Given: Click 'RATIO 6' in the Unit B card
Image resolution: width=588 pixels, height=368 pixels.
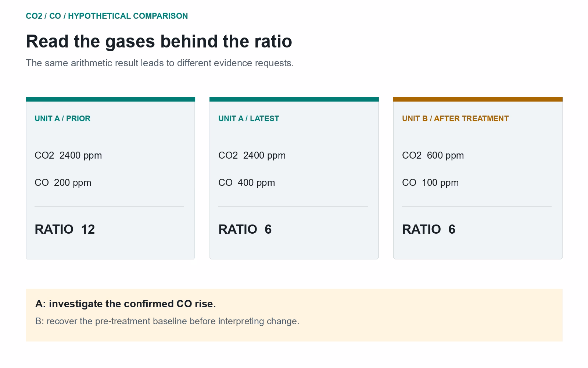Looking at the screenshot, I should click(429, 229).
